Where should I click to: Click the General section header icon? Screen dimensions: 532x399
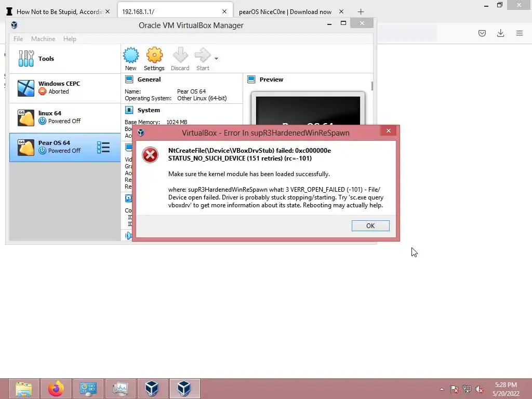pyautogui.click(x=129, y=79)
